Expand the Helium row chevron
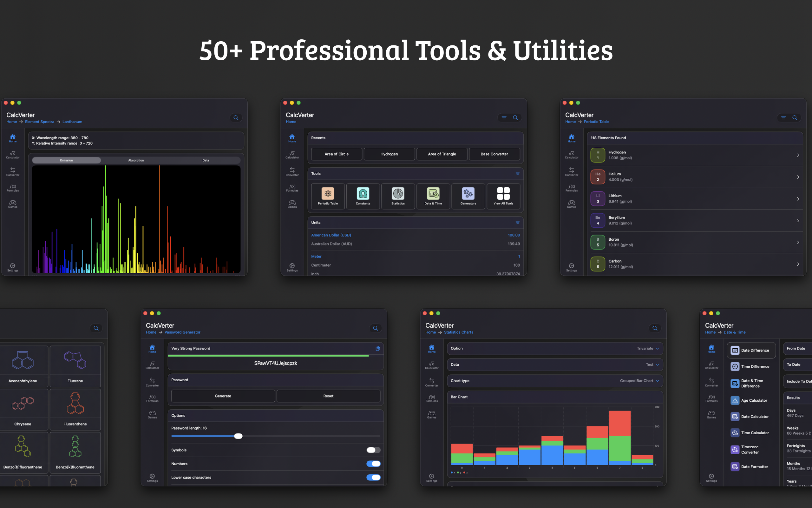Image resolution: width=812 pixels, height=508 pixels. 798,177
